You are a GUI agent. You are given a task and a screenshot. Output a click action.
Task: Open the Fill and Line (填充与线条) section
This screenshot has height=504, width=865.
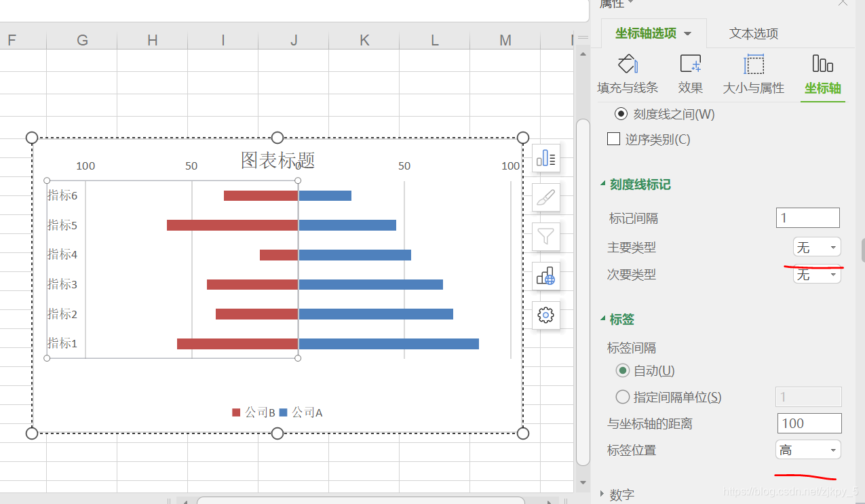(x=628, y=74)
